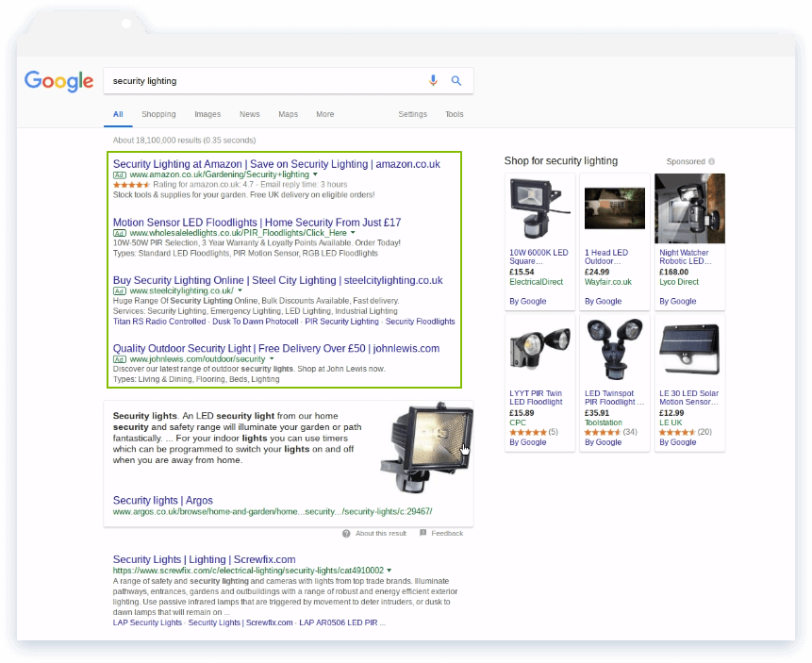Image resolution: width=812 pixels, height=663 pixels.
Task: Expand the johnlewis.com URL dropdown arrow
Action: tap(272, 359)
